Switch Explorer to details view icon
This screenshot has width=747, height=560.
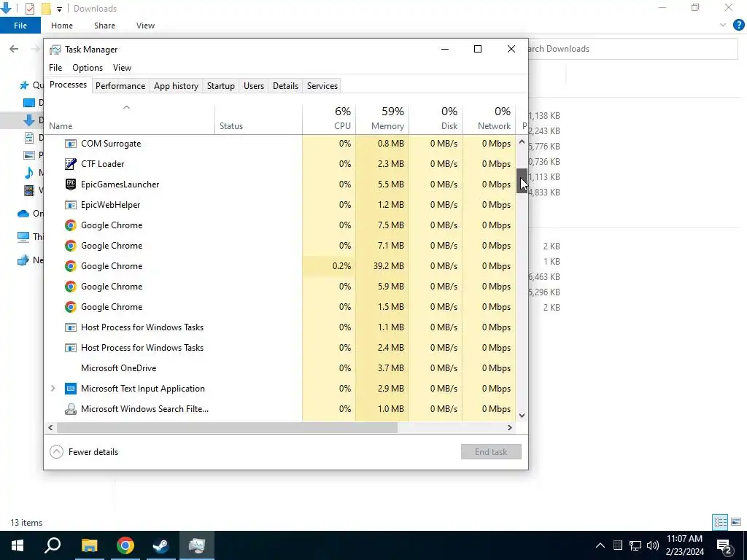point(720,522)
